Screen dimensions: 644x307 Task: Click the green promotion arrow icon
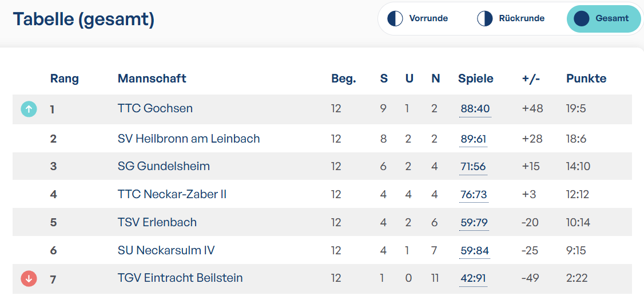click(29, 109)
